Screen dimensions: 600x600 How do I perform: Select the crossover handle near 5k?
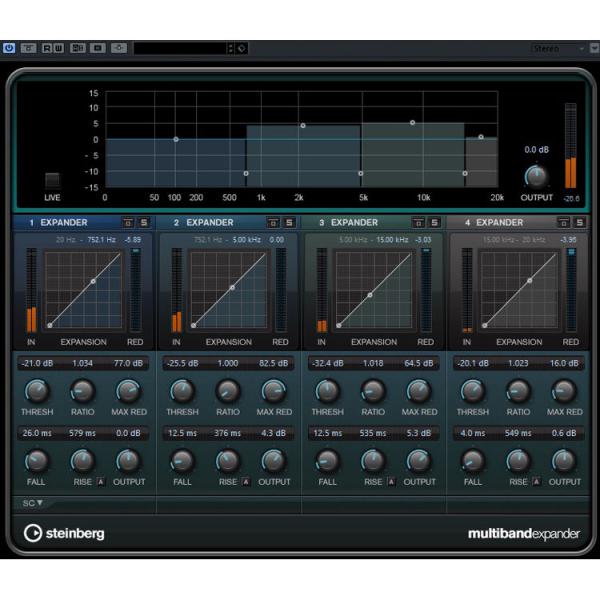360,173
